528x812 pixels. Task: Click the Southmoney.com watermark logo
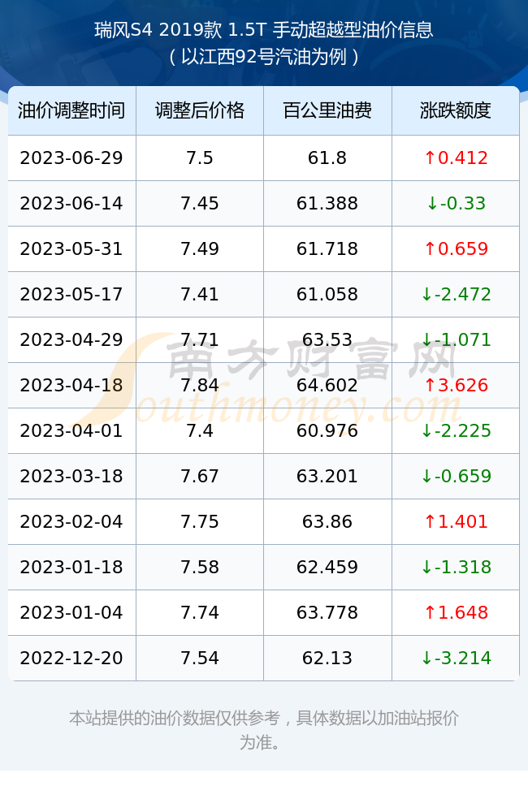[x=264, y=381]
